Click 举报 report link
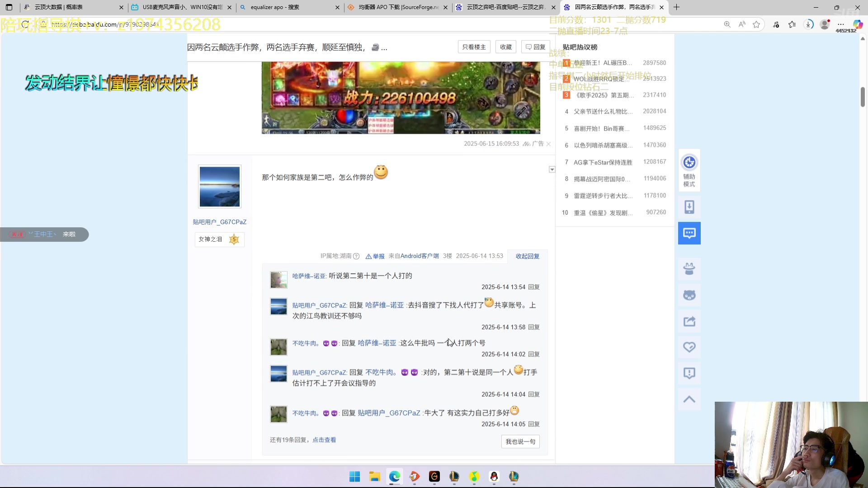 tap(375, 256)
